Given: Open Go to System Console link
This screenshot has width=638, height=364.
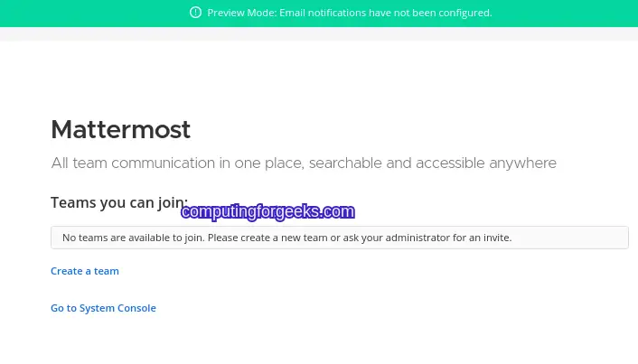Looking at the screenshot, I should [103, 308].
